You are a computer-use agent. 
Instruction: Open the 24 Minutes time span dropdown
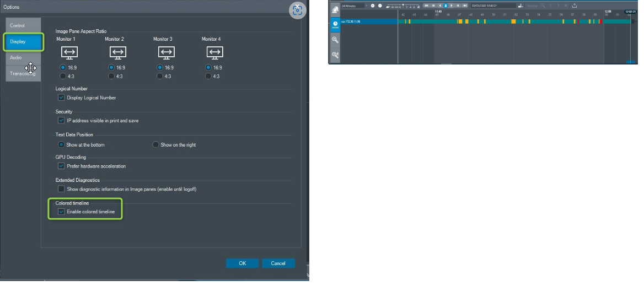coord(355,6)
